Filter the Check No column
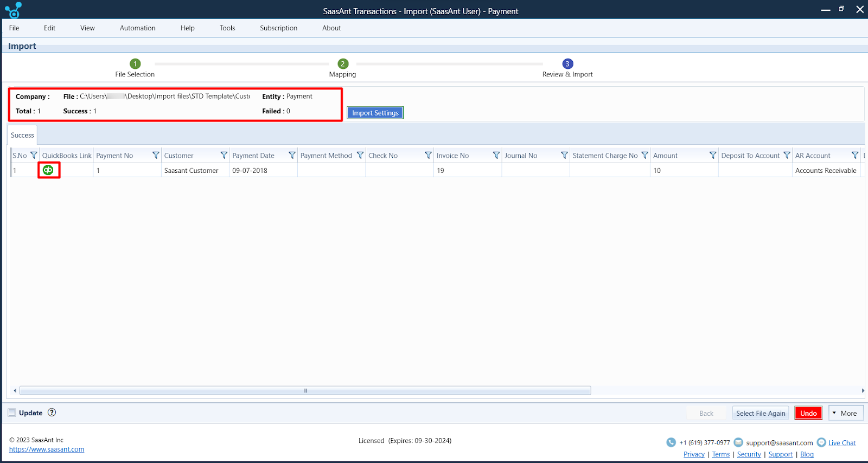This screenshot has height=463, width=868. pyautogui.click(x=428, y=155)
